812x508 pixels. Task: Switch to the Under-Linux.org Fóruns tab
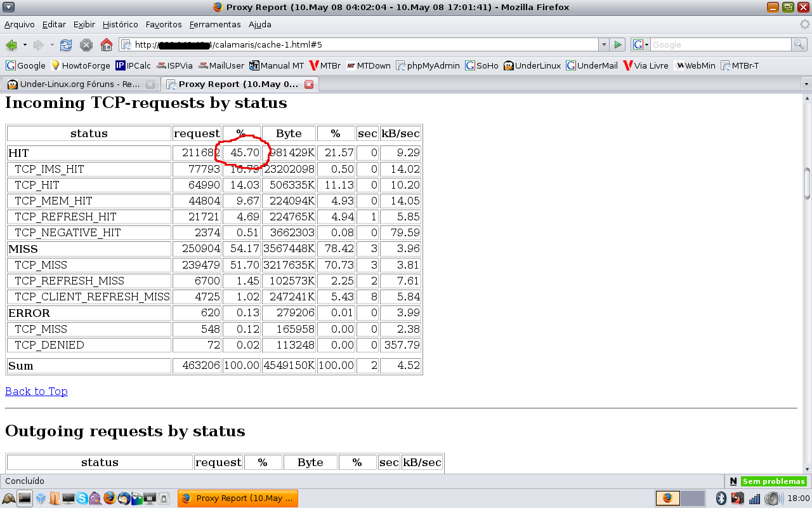pos(81,84)
